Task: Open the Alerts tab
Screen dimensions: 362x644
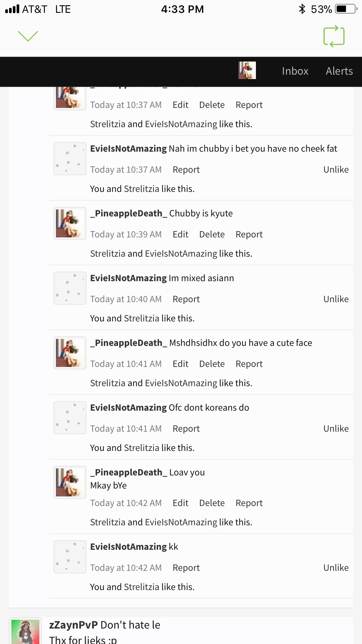Action: 339,71
